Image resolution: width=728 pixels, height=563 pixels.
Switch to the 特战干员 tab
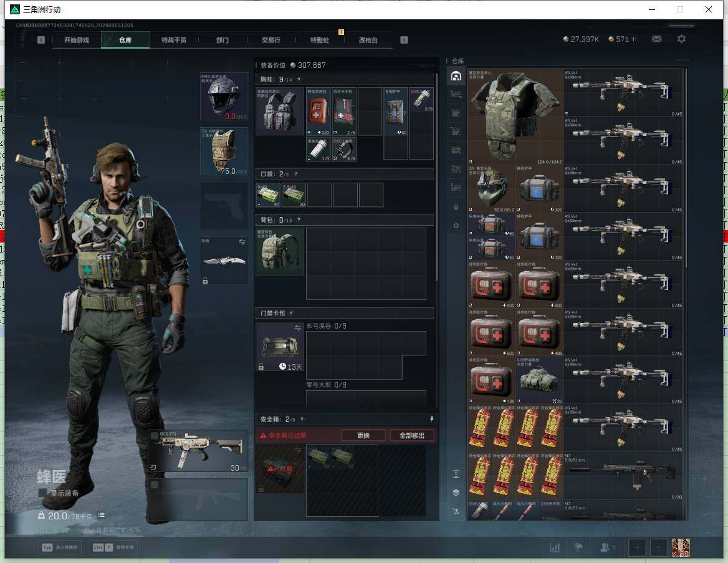[174, 40]
